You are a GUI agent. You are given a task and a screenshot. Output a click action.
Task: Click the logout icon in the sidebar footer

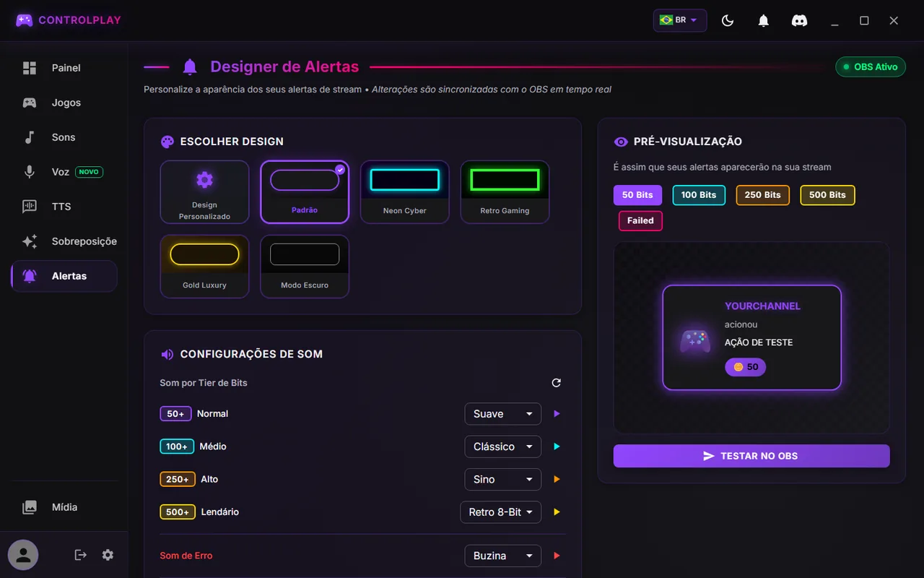[x=81, y=555]
